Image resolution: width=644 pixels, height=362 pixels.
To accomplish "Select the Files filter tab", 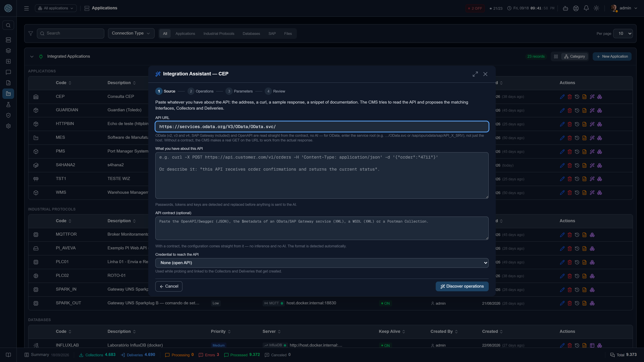I will tap(288, 34).
